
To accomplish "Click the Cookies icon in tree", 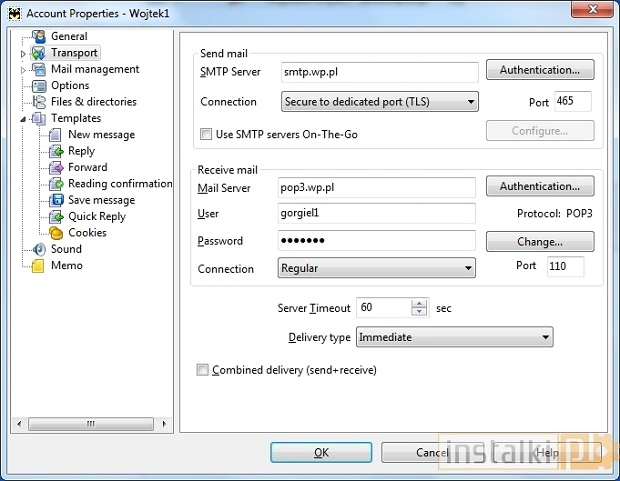I will tap(57, 233).
